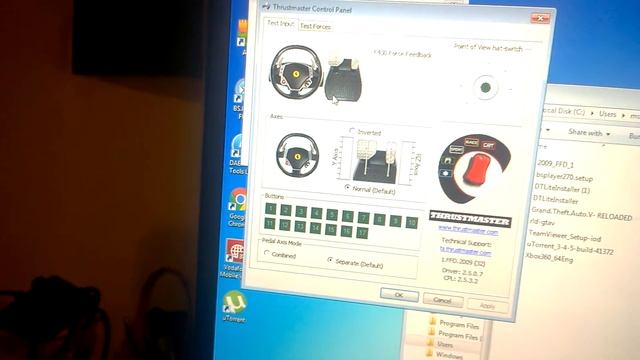This screenshot has width=640, height=360.
Task: Click the OK button
Action: [x=399, y=295]
